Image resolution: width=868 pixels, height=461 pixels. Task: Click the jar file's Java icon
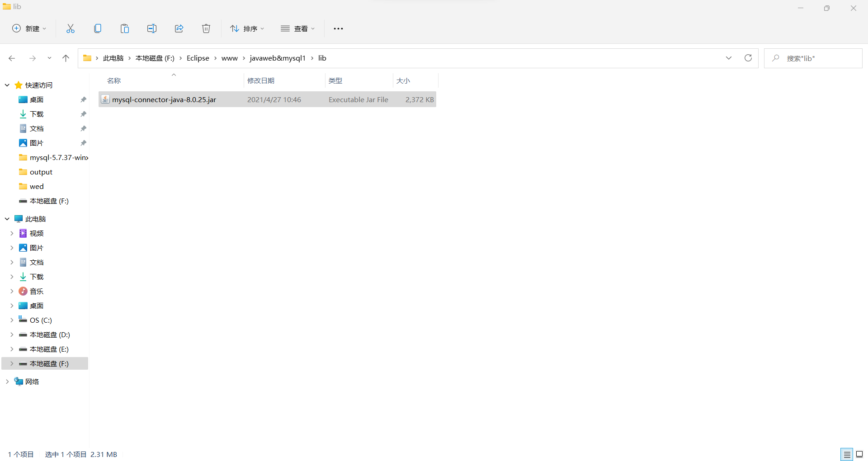[x=105, y=99]
